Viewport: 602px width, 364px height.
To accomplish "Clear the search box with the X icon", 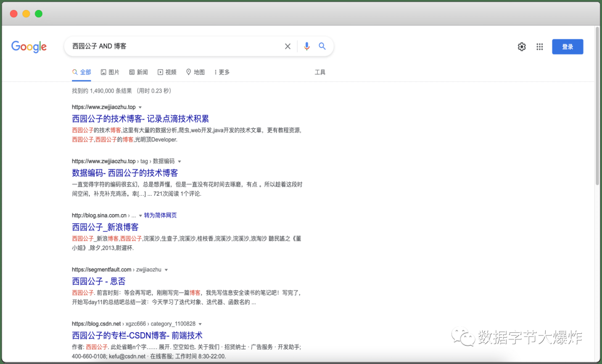I will (x=288, y=46).
